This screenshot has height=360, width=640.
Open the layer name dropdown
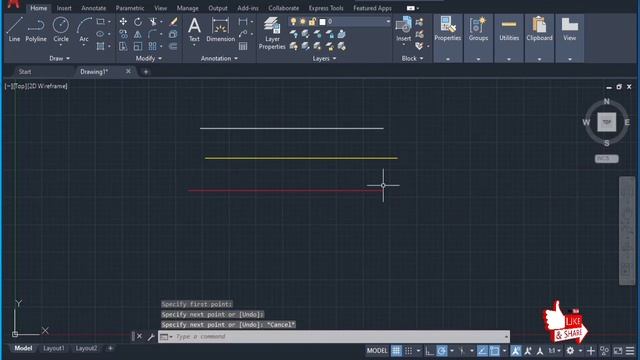point(388,22)
